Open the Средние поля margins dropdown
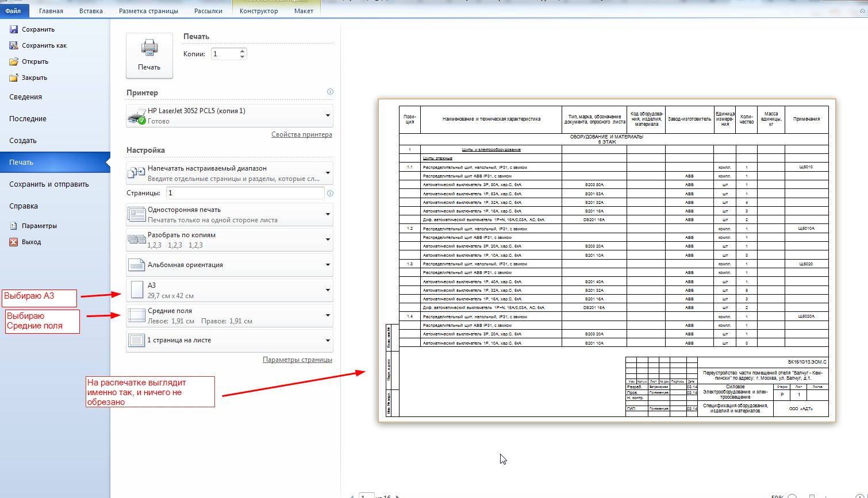This screenshot has height=498, width=868. [229, 315]
